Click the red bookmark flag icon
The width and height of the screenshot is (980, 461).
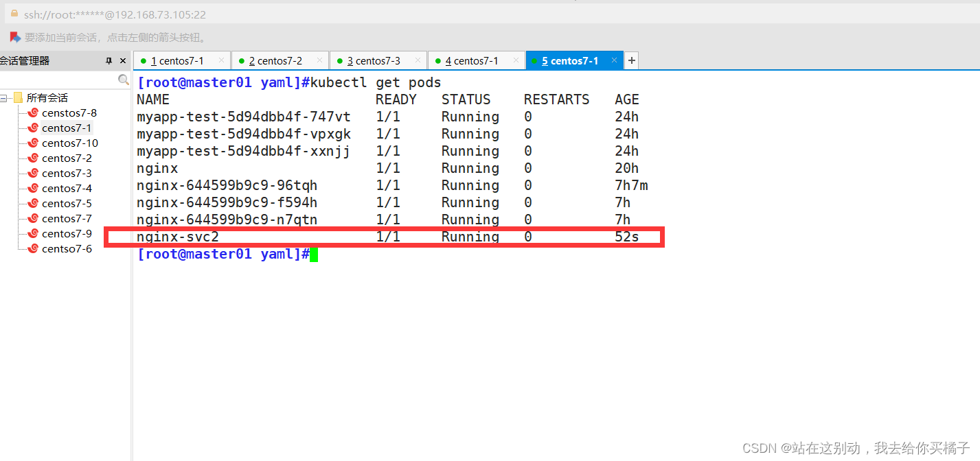[x=15, y=37]
